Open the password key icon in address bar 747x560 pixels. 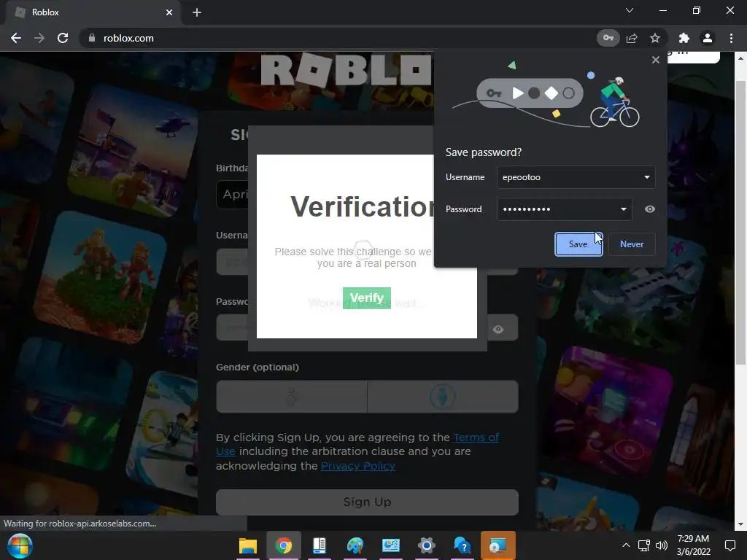pyautogui.click(x=608, y=38)
